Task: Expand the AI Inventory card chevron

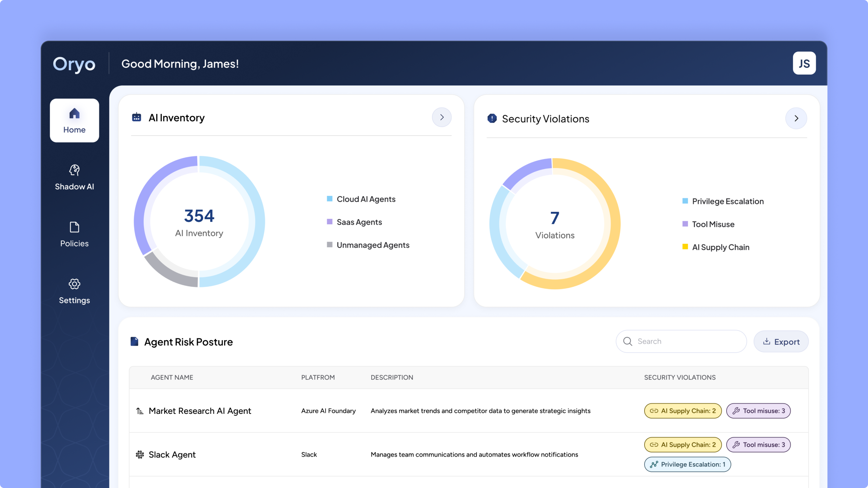Action: pos(441,117)
